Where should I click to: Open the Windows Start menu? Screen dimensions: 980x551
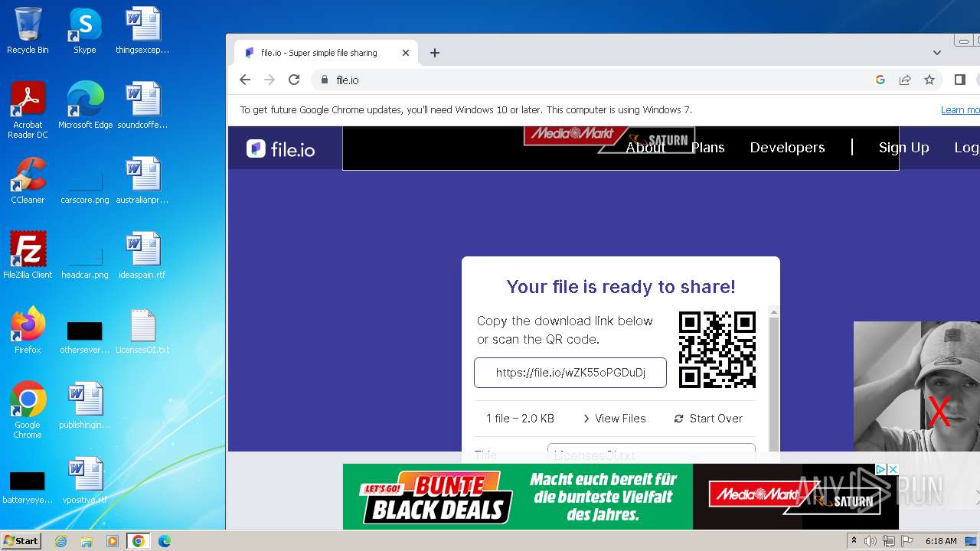tap(21, 540)
